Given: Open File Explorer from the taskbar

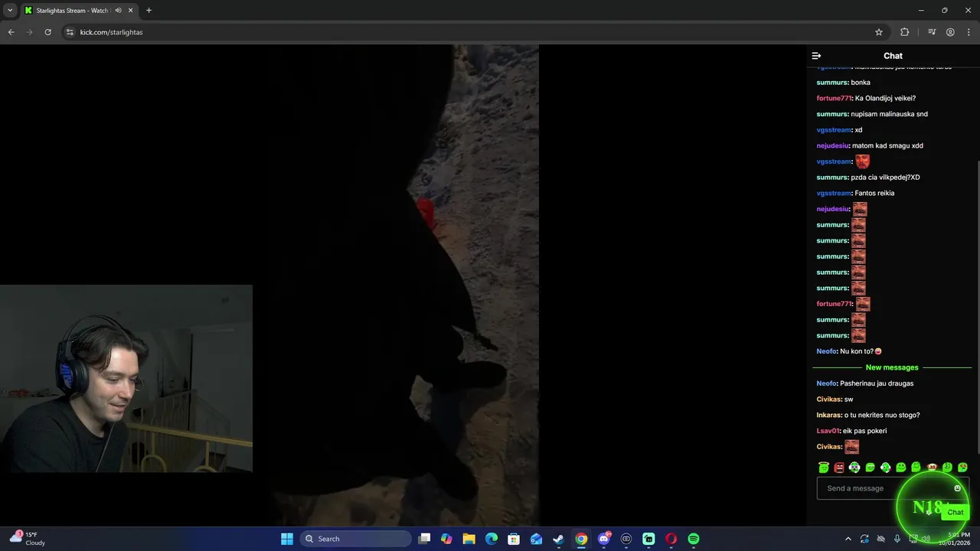Looking at the screenshot, I should click(x=469, y=539).
